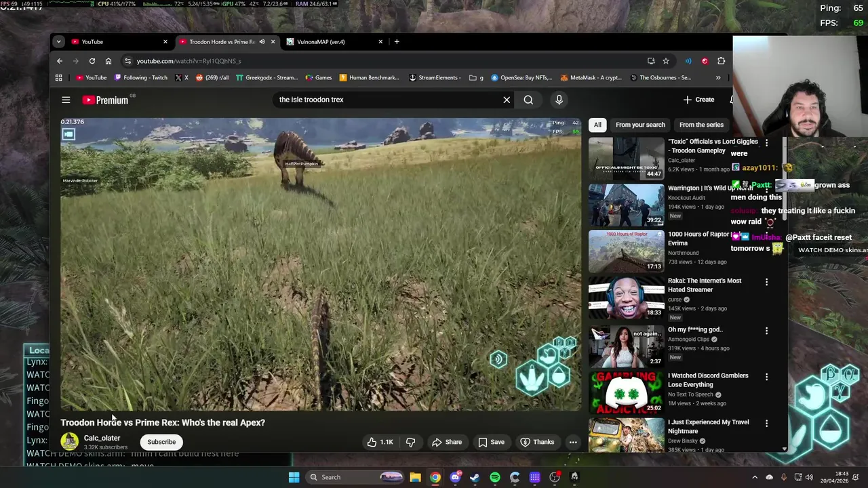Open Chrome extensions puzzle icon
Viewport: 868px width, 488px height.
(x=722, y=61)
